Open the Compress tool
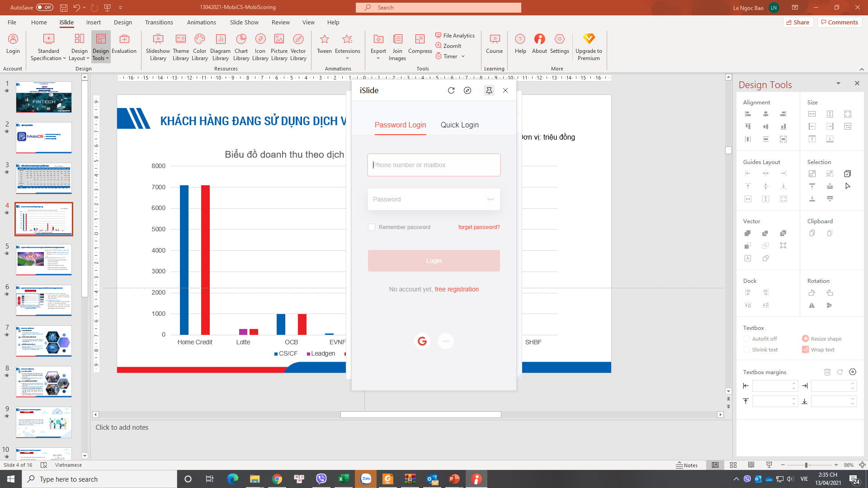Image resolution: width=868 pixels, height=488 pixels. (x=420, y=44)
